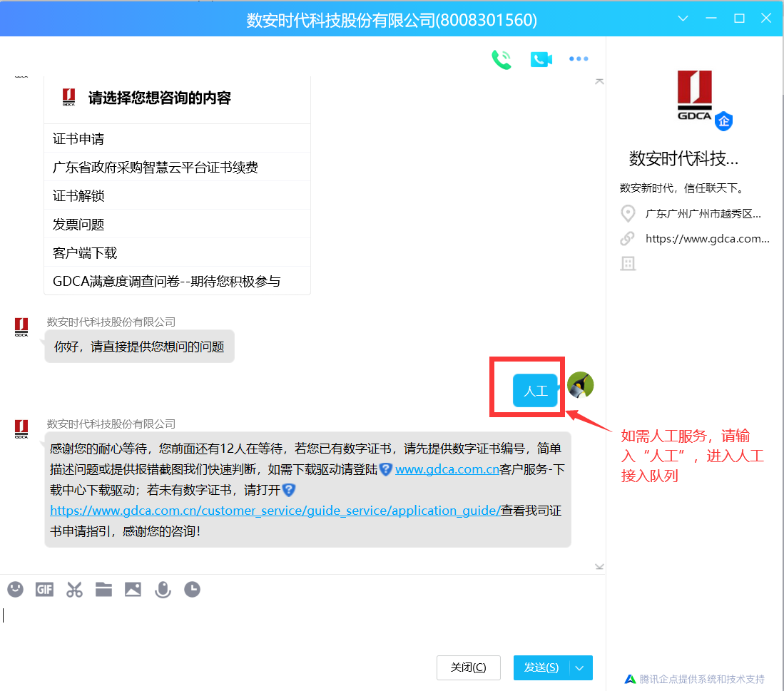784x691 pixels.
Task: Open the www.gdca.com.cn link in chat
Action: point(447,469)
